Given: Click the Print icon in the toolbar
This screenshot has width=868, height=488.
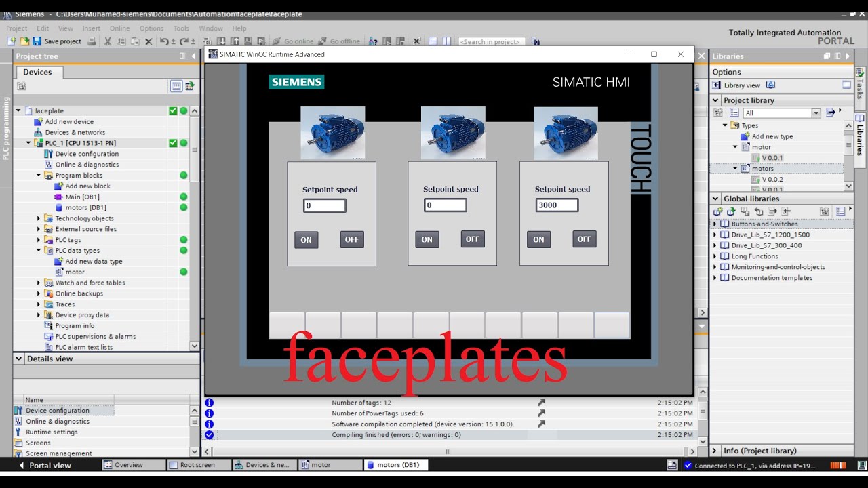Looking at the screenshot, I should point(92,41).
